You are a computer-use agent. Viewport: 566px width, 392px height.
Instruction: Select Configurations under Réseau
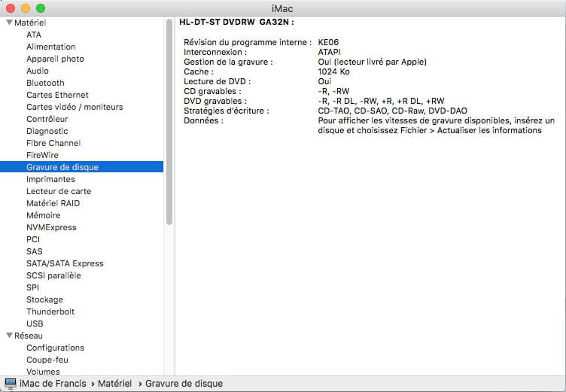click(55, 348)
